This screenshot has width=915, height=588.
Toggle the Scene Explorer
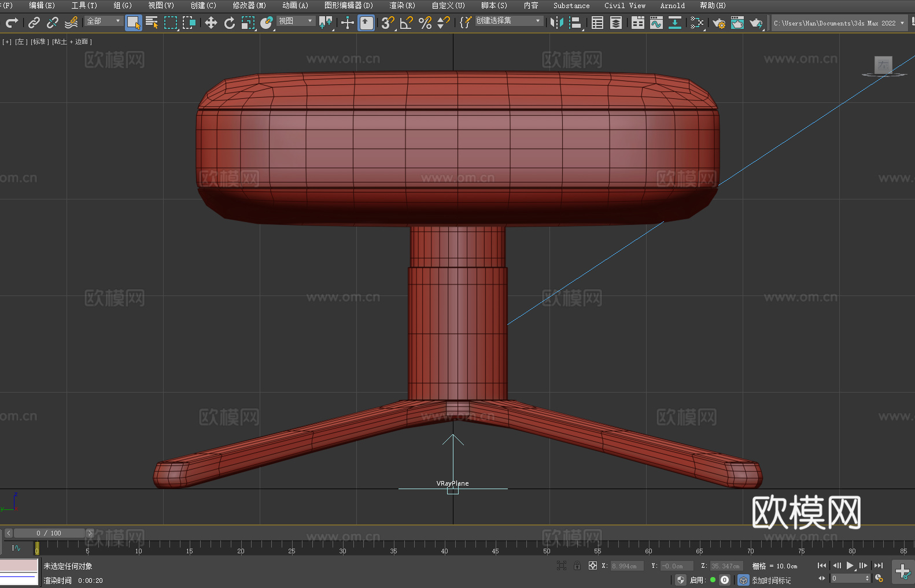pos(597,23)
